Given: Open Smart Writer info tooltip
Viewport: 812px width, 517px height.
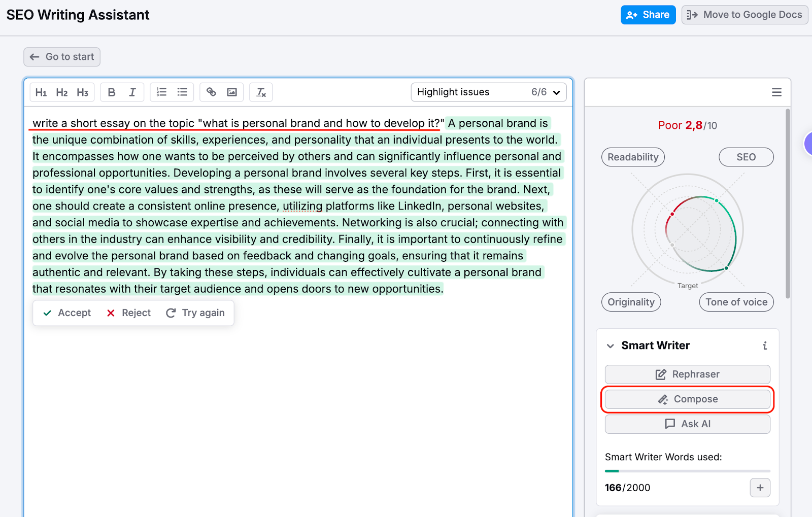Looking at the screenshot, I should tap(765, 346).
